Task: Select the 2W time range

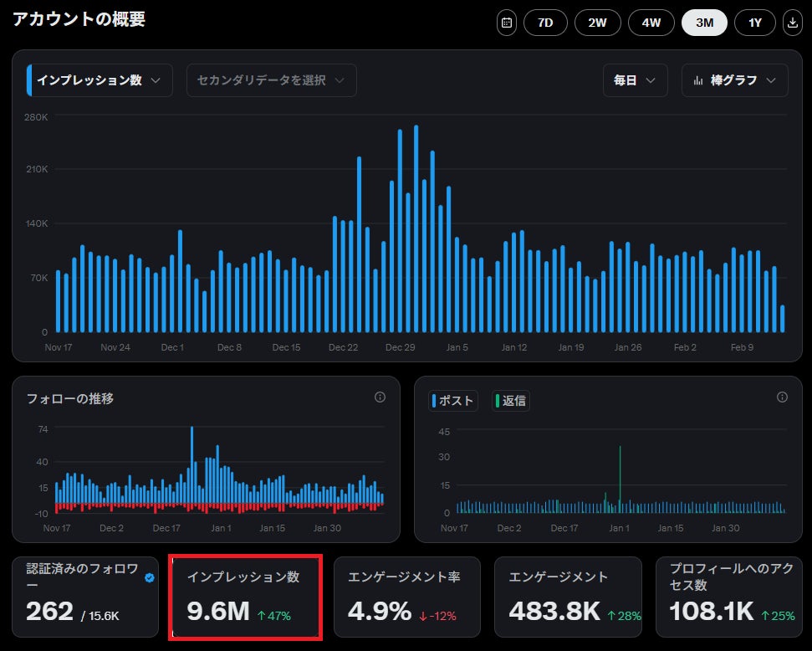Action: pos(597,23)
